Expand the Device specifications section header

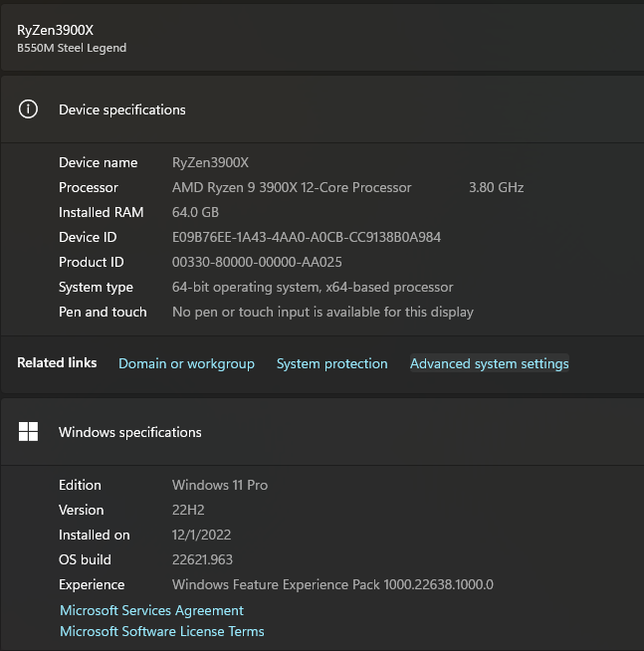tap(322, 109)
